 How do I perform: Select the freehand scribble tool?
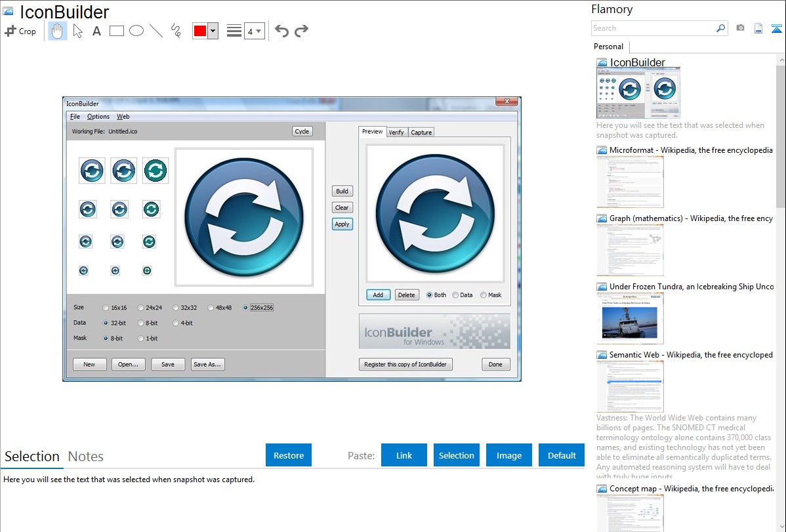click(176, 31)
